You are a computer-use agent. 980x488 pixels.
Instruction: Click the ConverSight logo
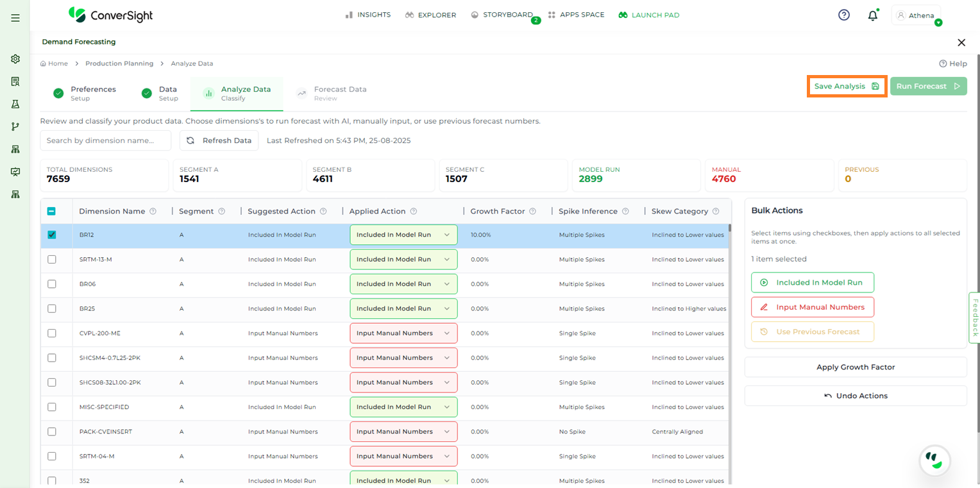pos(110,15)
